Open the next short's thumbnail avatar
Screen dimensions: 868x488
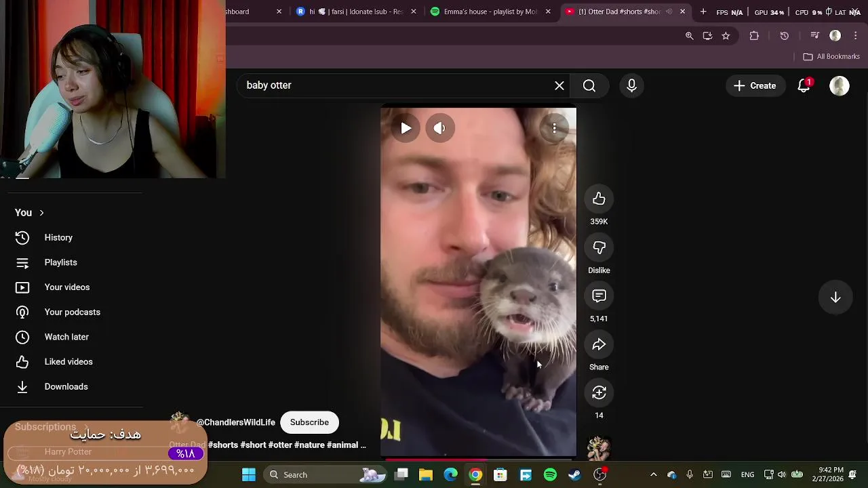(599, 448)
